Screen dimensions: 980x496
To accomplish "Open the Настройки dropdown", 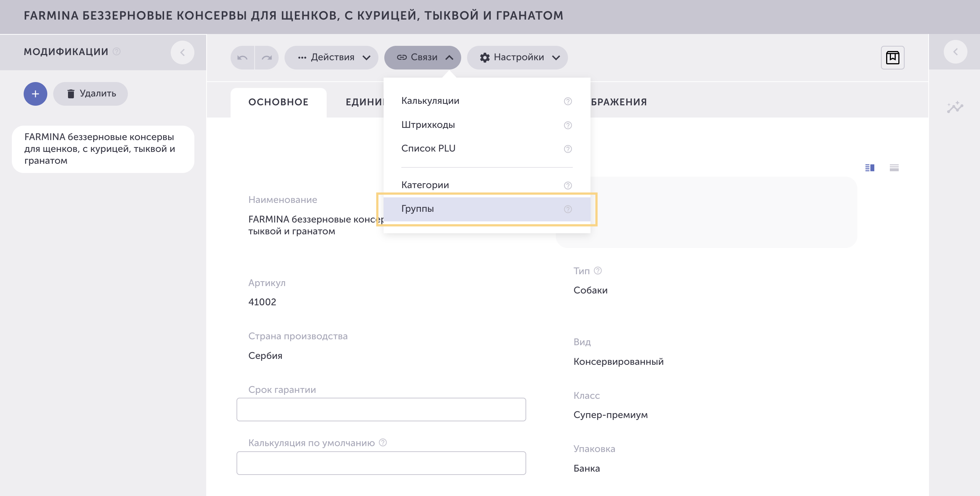I will tap(517, 57).
